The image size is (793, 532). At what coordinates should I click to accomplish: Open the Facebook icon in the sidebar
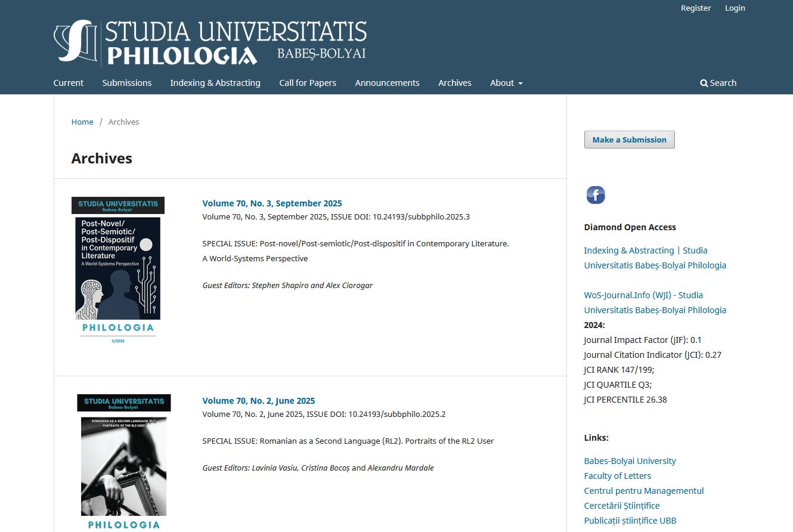596,195
